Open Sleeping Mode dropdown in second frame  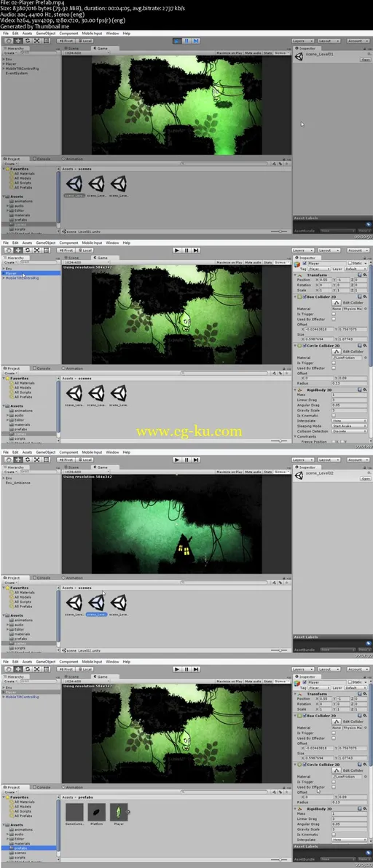click(349, 426)
